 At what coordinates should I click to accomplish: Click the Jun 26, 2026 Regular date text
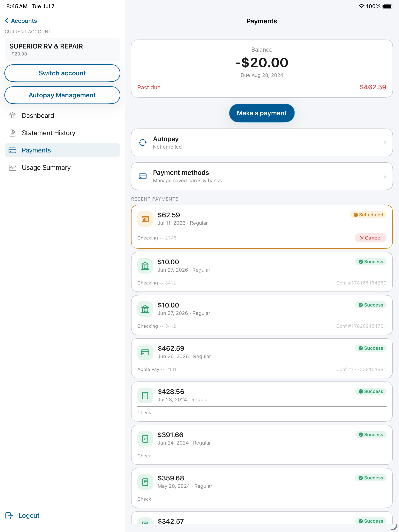point(184,356)
